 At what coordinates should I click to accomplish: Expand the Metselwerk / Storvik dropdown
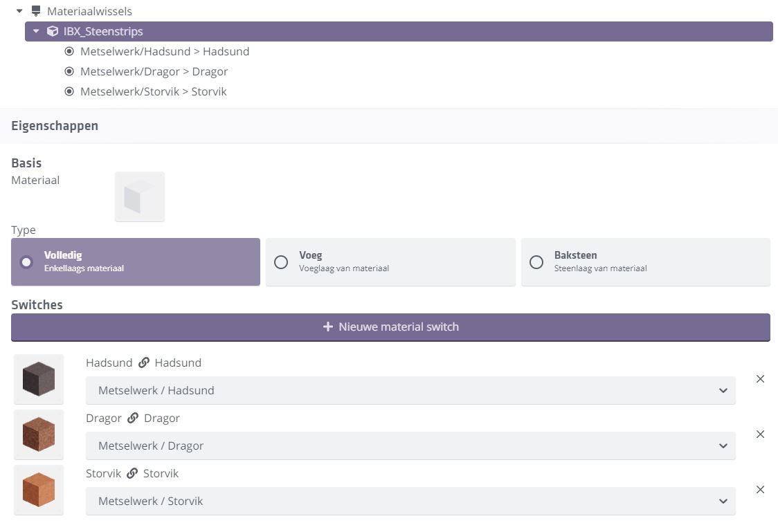click(410, 501)
